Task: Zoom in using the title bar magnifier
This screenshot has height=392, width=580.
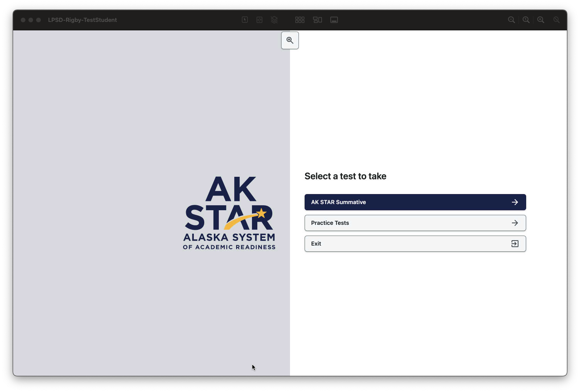Action: pos(541,20)
